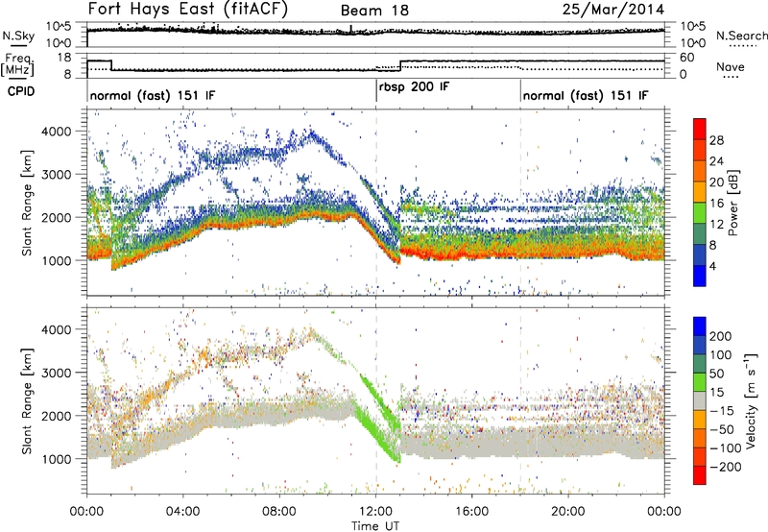The image size is (768, 532).
Task: Pick the gray -15 to 15 Velocity segment
Action: click(x=700, y=400)
